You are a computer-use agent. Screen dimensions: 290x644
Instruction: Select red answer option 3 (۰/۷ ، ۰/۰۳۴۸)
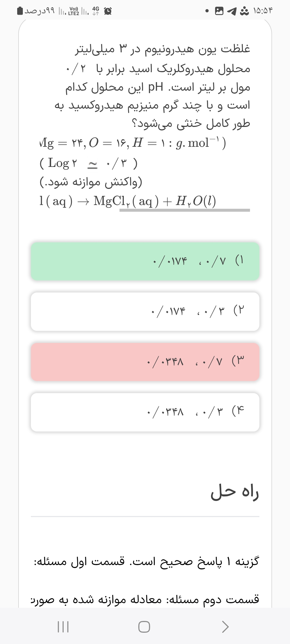[145, 362]
